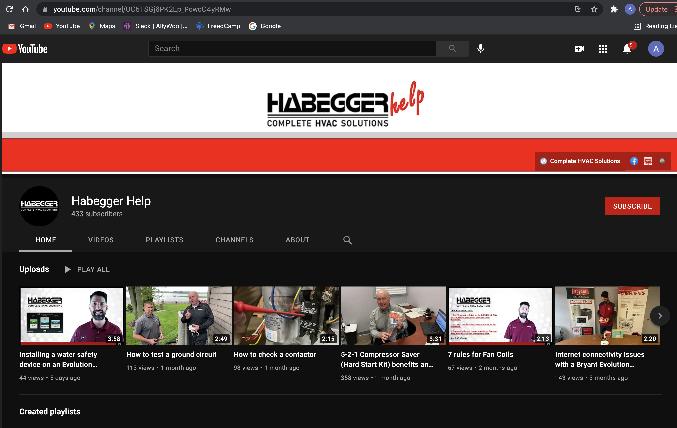This screenshot has width=677, height=428.
Task: Bookmark this page with star icon
Action: click(x=594, y=9)
